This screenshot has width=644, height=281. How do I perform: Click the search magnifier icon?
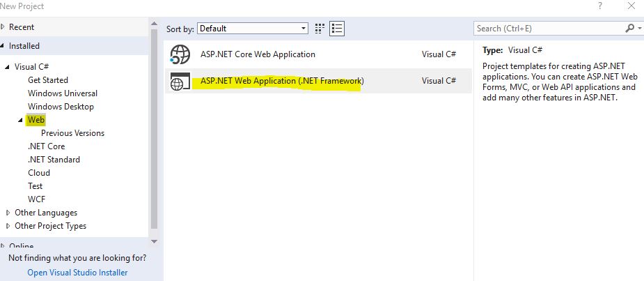tap(629, 29)
